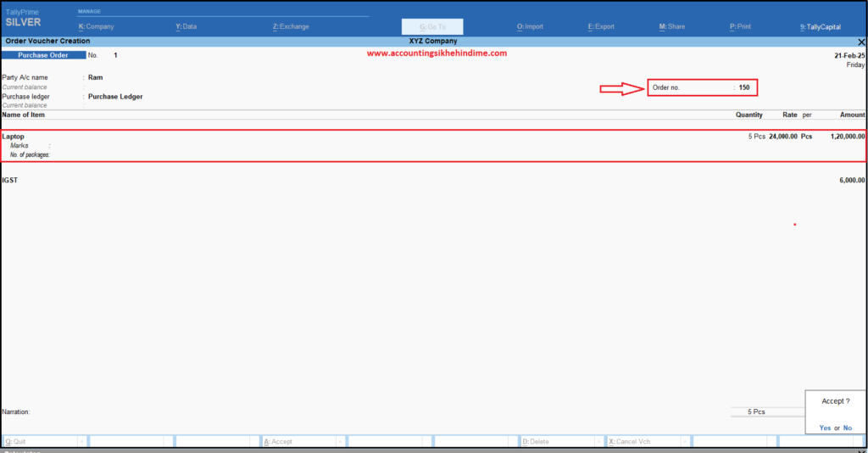Open the Y: Data menu

(186, 26)
